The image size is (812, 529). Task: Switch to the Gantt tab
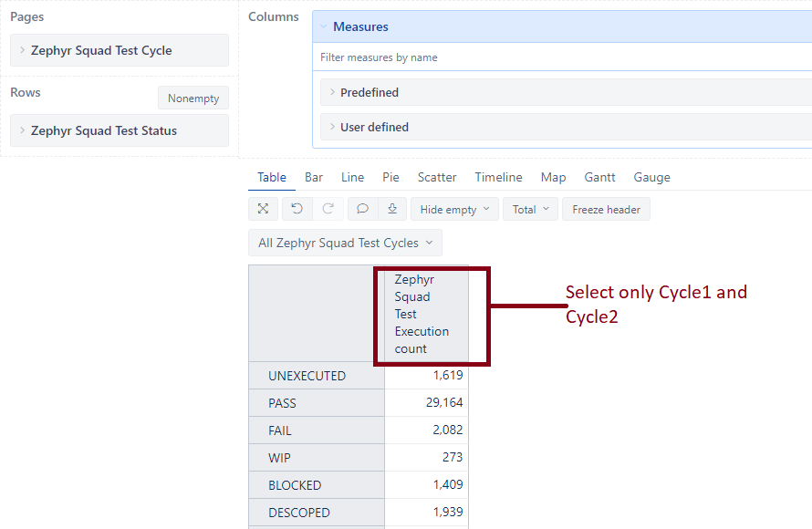click(x=599, y=177)
